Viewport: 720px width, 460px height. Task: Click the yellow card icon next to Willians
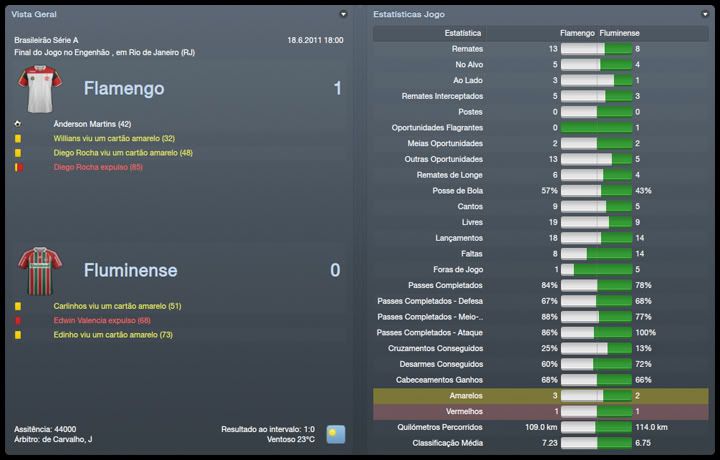point(17,138)
